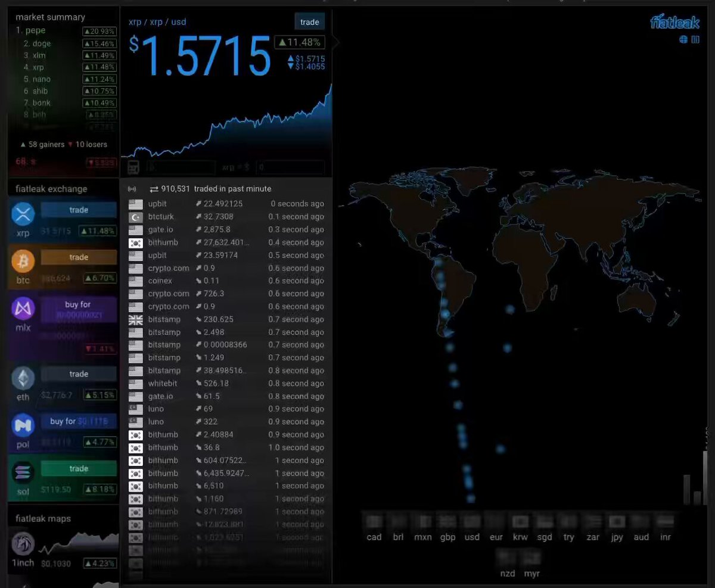Open the calculator icon under the price chart
Image resolution: width=715 pixels, height=588 pixels.
pos(133,167)
